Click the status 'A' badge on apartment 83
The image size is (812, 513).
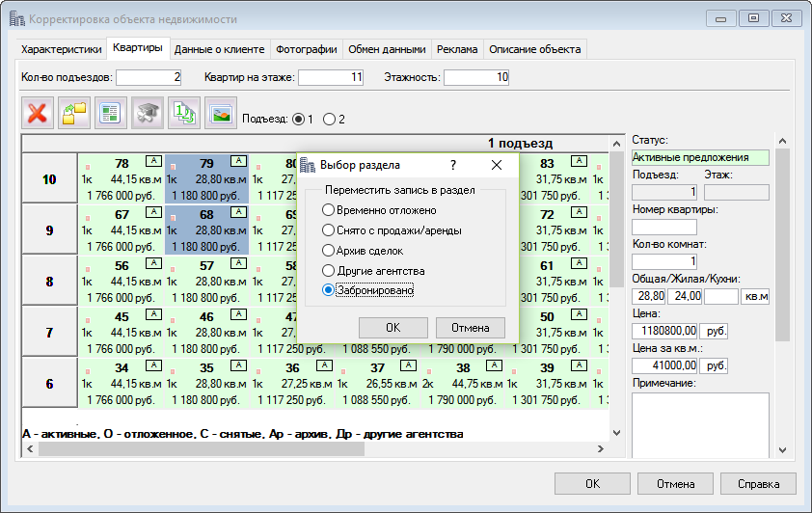579,161
